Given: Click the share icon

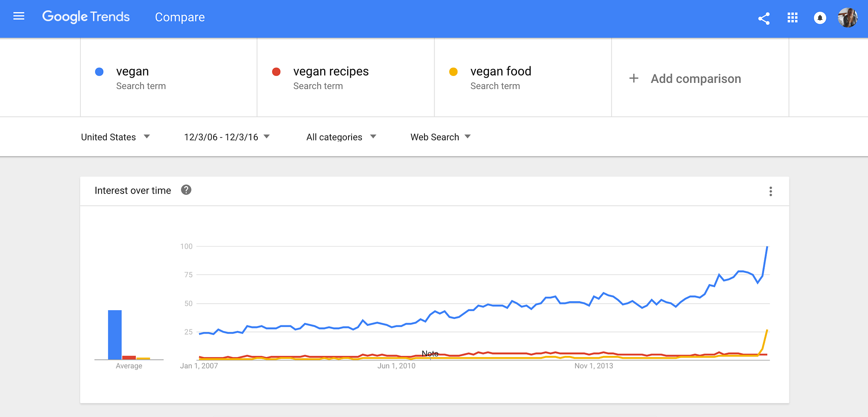Looking at the screenshot, I should point(764,18).
